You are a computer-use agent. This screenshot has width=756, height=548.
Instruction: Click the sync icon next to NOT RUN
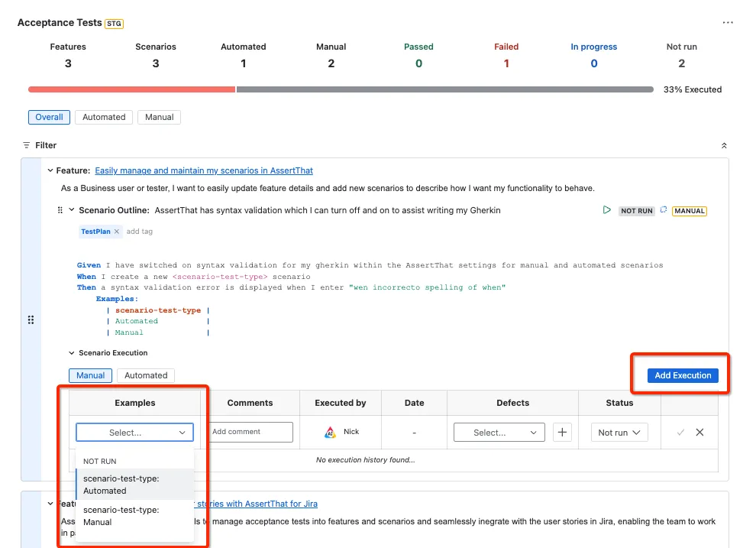coord(664,210)
